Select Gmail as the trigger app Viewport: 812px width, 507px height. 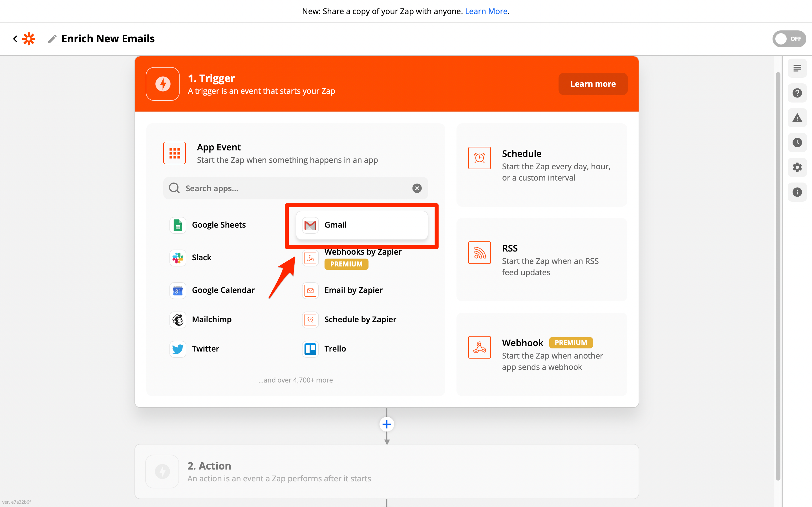coord(362,225)
